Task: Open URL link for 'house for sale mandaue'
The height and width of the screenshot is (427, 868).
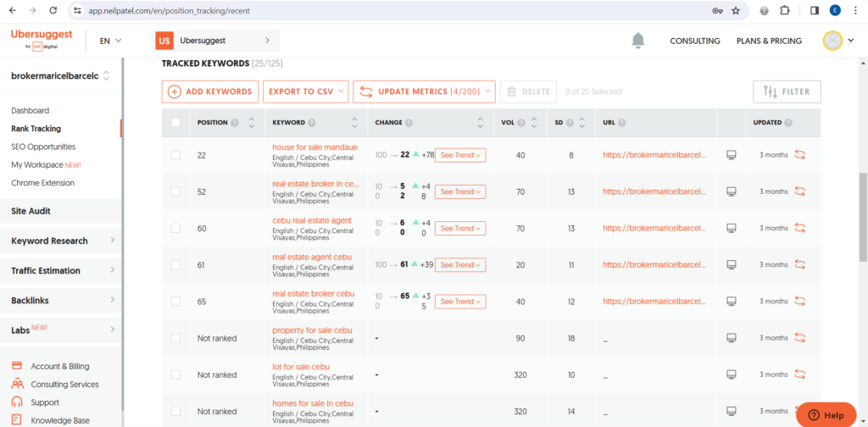Action: pos(655,155)
